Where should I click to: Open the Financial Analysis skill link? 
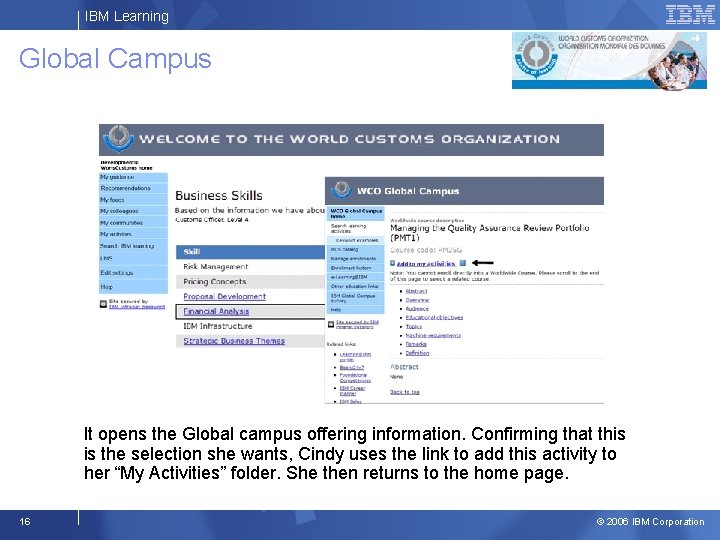[x=216, y=311]
